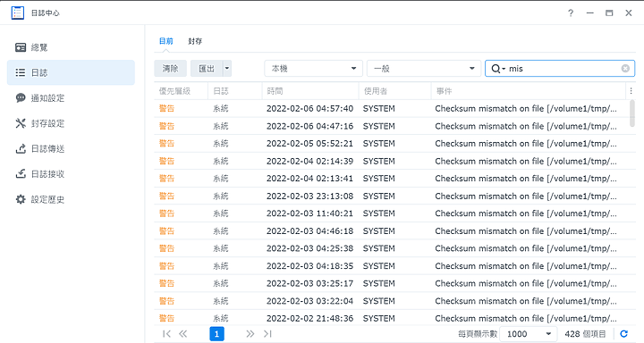Select log entry at 2022-02-03 03:25:17

coord(392,283)
